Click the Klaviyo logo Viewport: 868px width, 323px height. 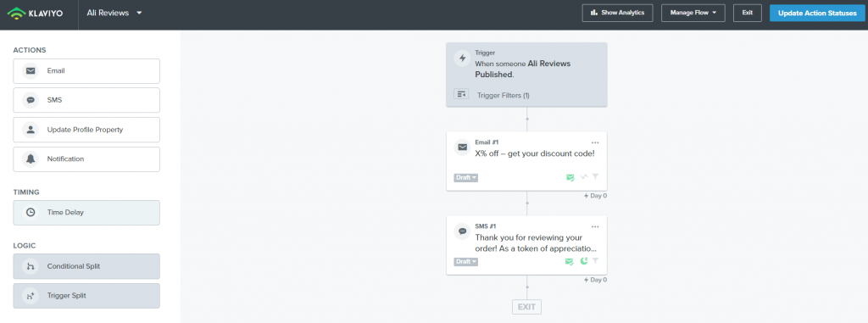(x=35, y=13)
